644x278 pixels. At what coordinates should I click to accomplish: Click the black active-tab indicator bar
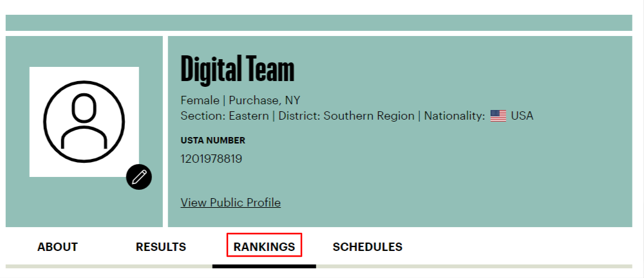click(264, 266)
